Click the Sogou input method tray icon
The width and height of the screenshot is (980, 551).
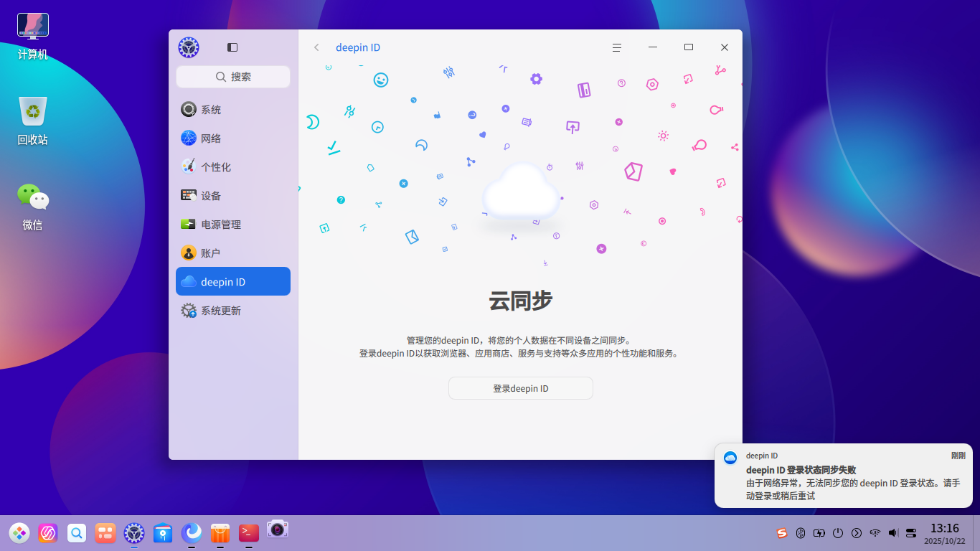coord(782,533)
